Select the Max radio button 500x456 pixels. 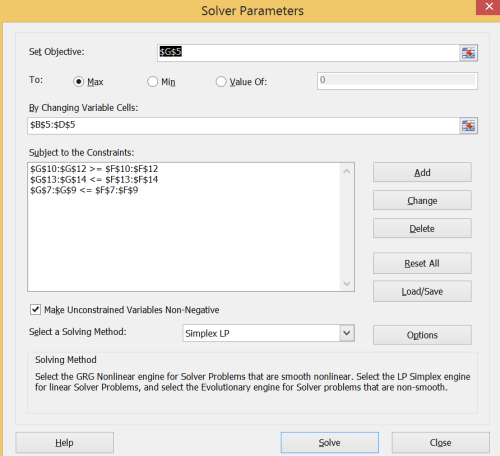pyautogui.click(x=78, y=82)
